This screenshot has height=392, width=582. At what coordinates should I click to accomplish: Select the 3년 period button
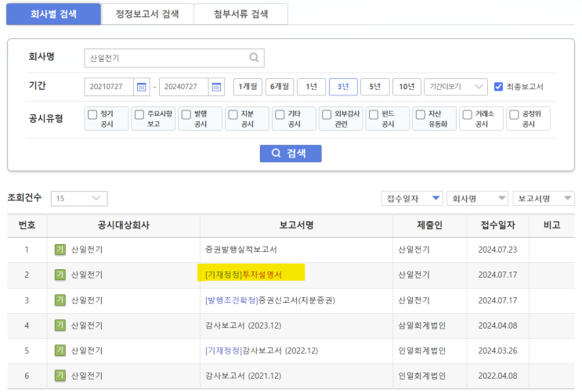[x=343, y=87]
